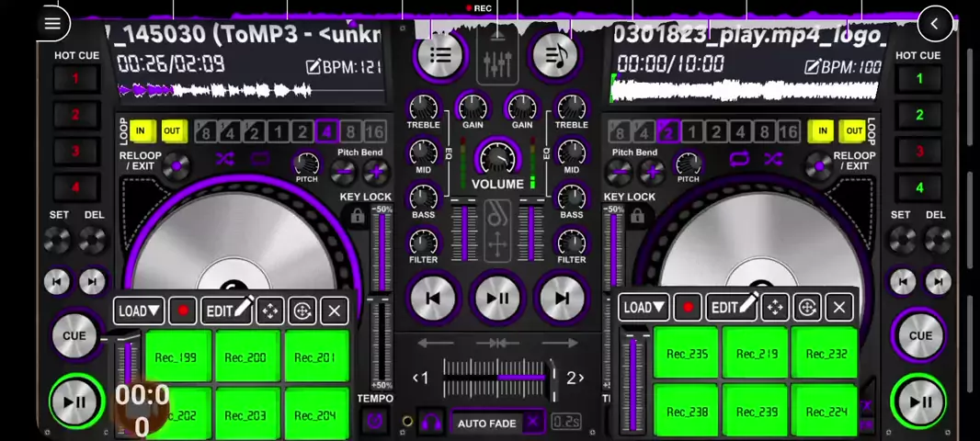Toggle the left deck Key Lock padlock

click(358, 216)
